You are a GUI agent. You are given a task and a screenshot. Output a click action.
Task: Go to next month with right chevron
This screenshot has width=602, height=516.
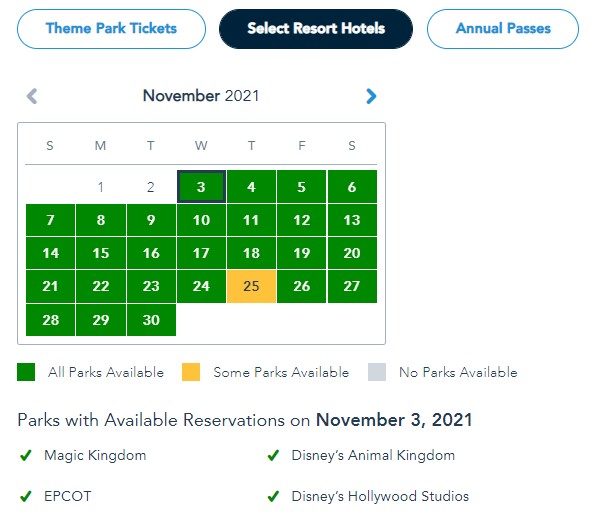371,96
